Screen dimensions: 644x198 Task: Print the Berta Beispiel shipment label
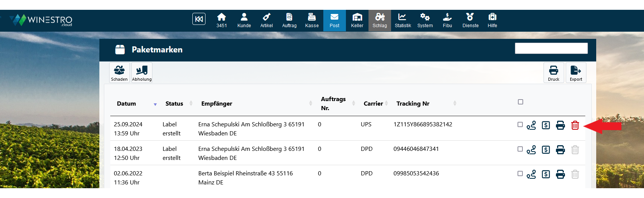pyautogui.click(x=560, y=174)
